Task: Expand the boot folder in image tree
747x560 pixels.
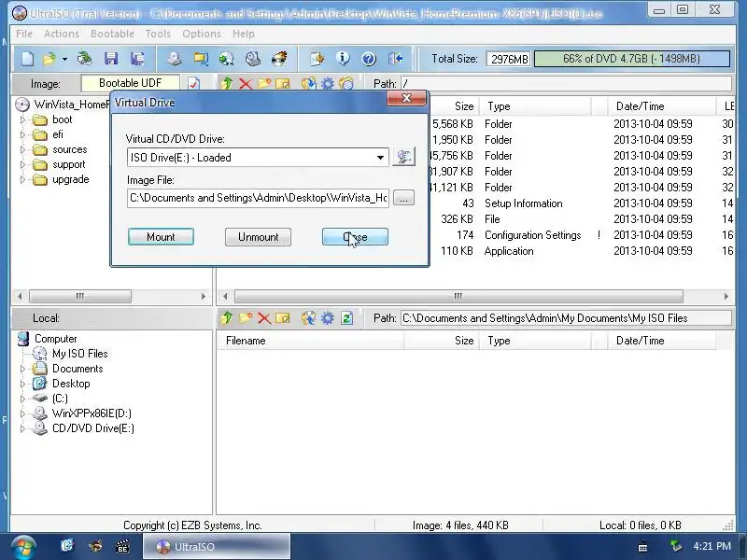Action: [22, 119]
